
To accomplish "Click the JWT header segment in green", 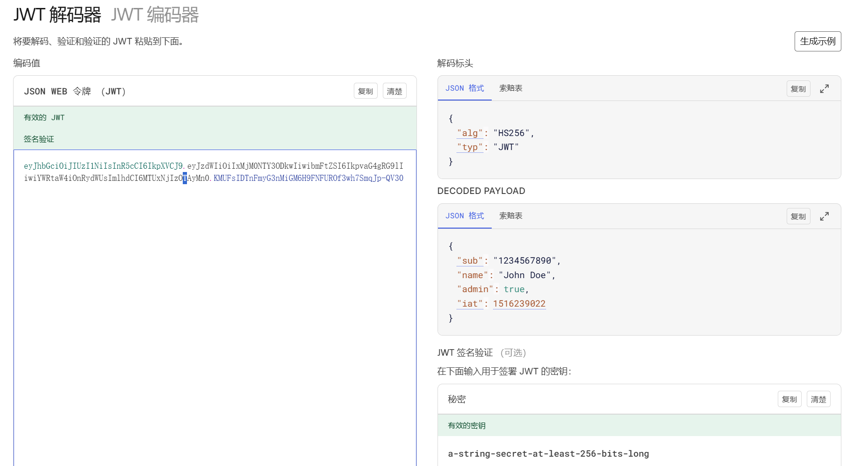I will (103, 166).
